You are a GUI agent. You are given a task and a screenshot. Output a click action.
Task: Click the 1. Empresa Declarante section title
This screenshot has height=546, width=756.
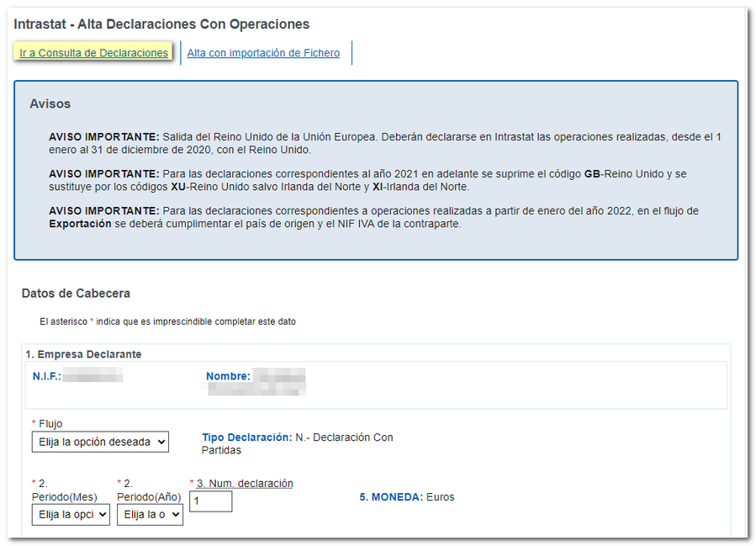click(83, 354)
